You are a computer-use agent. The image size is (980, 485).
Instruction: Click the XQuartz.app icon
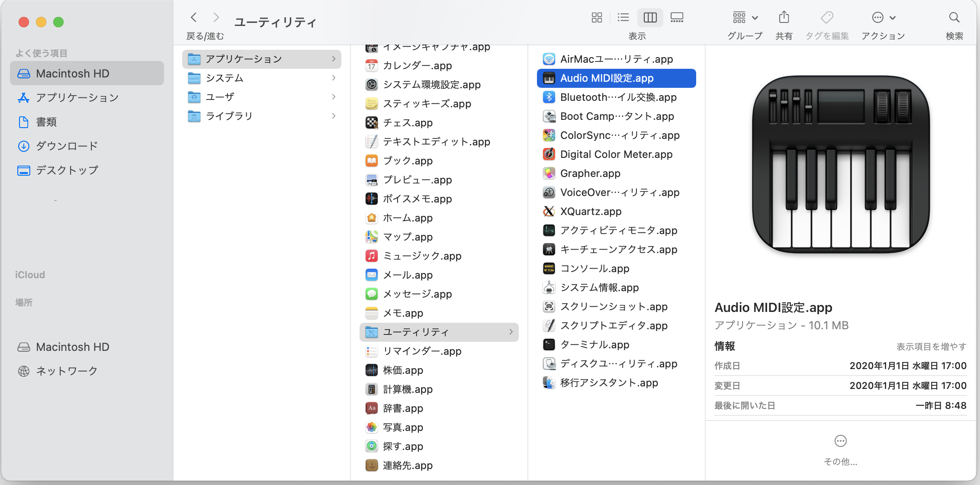tap(549, 212)
